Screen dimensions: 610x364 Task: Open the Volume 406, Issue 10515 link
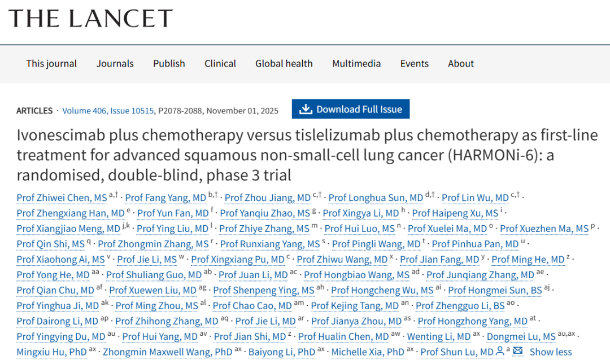pyautogui.click(x=108, y=111)
